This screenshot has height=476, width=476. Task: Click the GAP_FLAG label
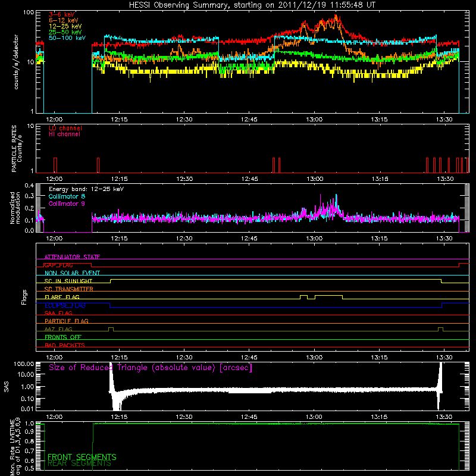coord(58,265)
